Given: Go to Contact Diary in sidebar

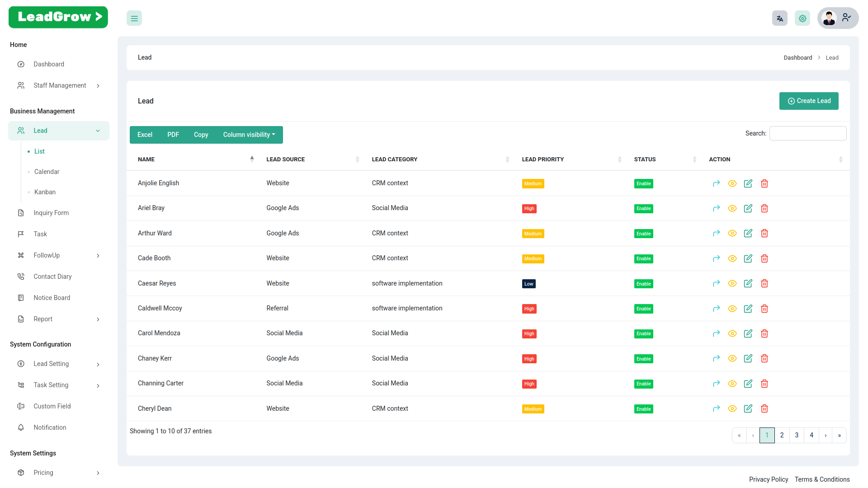Looking at the screenshot, I should click(52, 277).
